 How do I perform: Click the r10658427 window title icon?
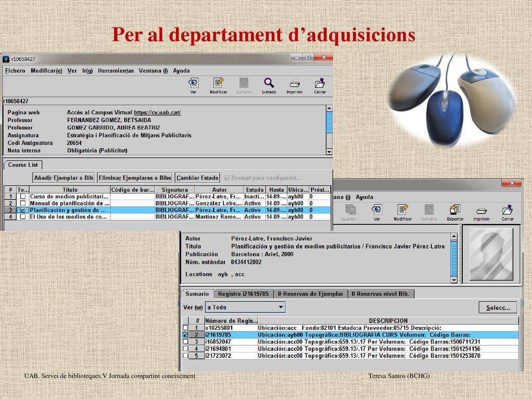(6, 59)
